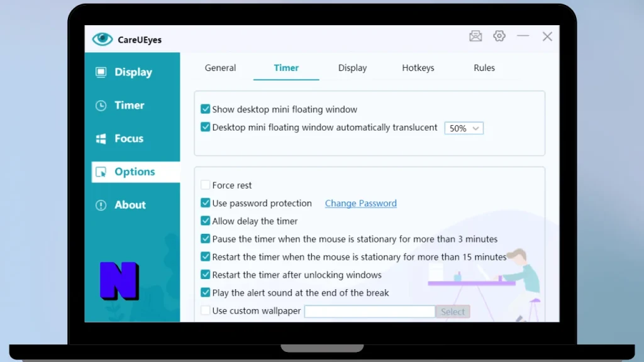
Task: Enable the Force rest checkbox
Action: [205, 185]
